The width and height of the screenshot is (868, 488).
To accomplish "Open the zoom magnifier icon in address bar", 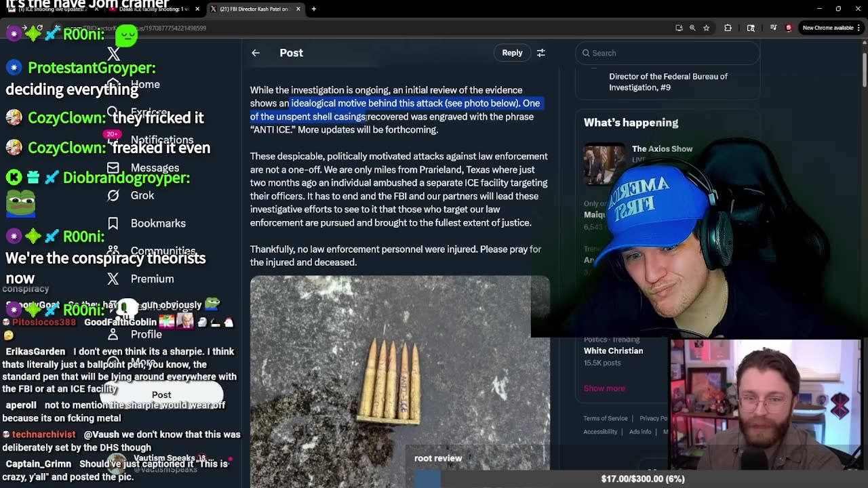I will click(x=692, y=28).
